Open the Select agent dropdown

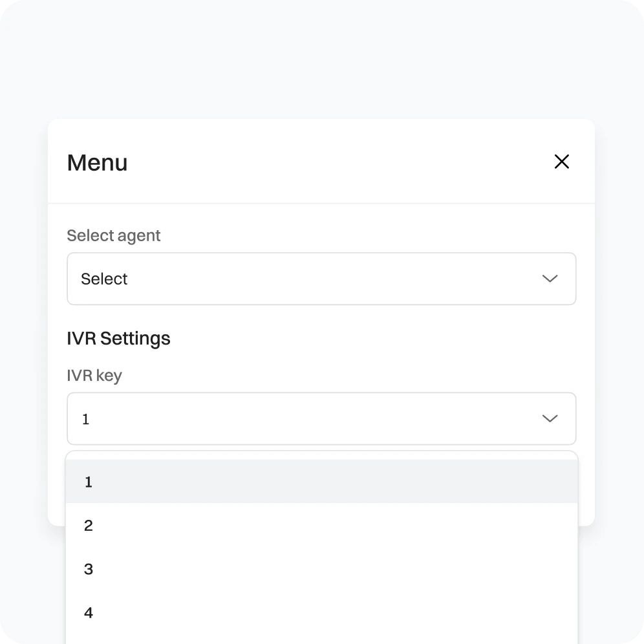point(321,279)
